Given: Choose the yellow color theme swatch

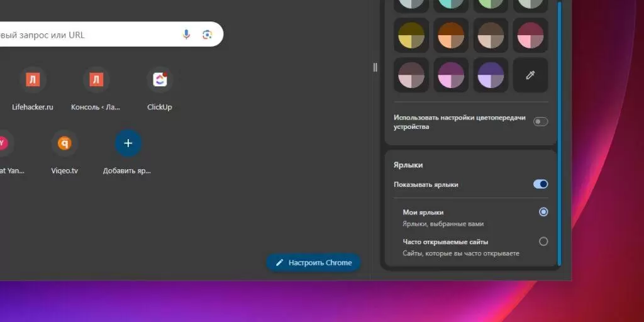Looking at the screenshot, I should tap(411, 35).
